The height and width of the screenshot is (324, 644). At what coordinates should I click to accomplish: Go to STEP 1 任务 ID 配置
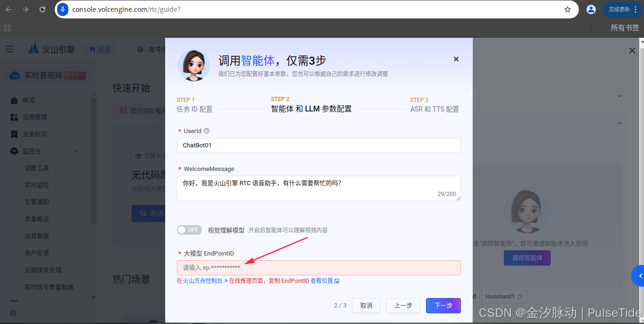pos(194,105)
